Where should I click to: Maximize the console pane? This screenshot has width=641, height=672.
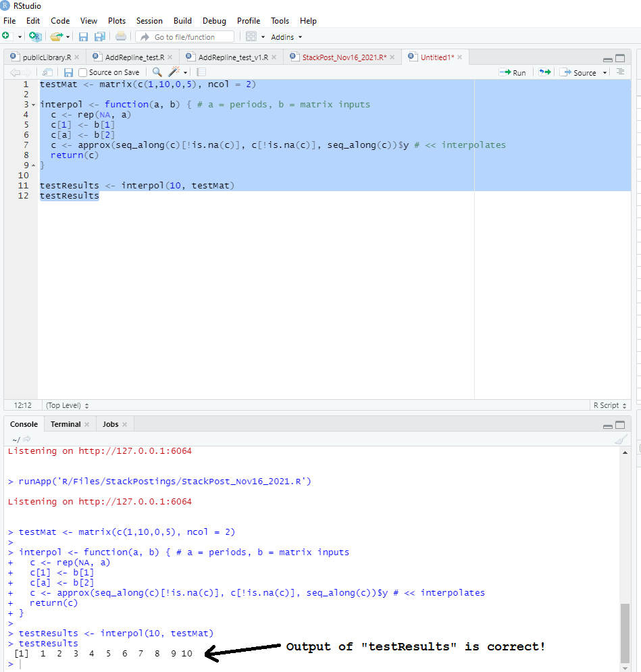pos(620,425)
